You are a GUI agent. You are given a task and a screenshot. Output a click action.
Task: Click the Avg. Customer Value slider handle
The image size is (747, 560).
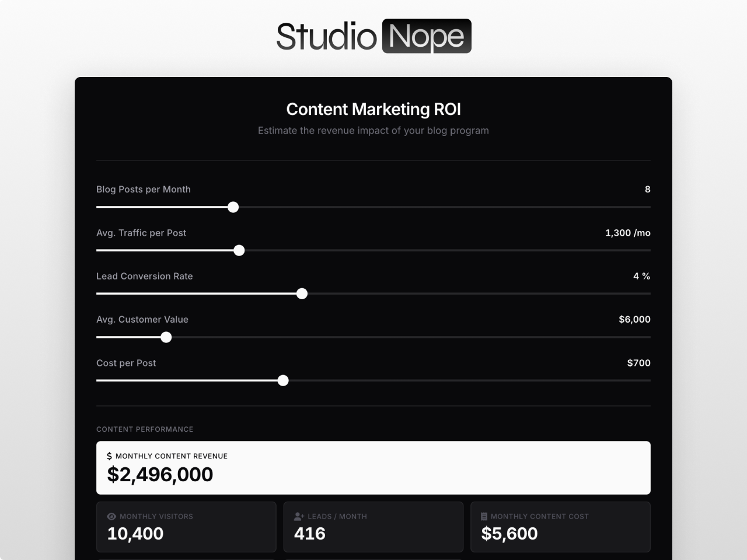166,337
